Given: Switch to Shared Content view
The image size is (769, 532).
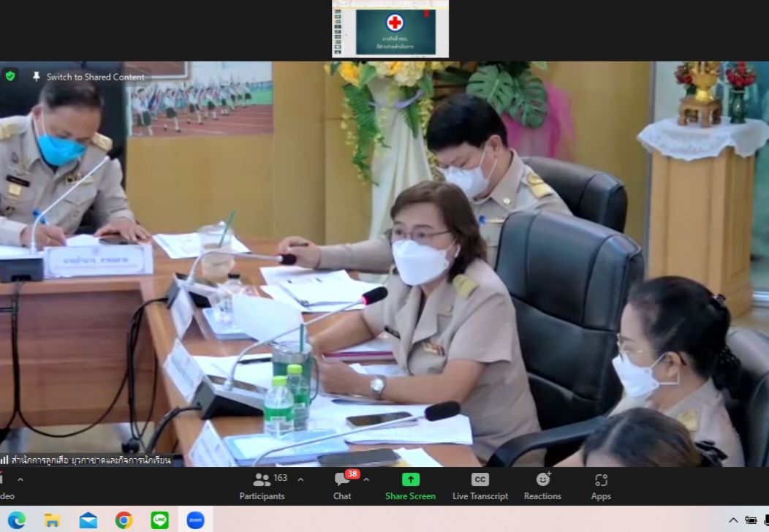Looking at the screenshot, I should point(90,77).
